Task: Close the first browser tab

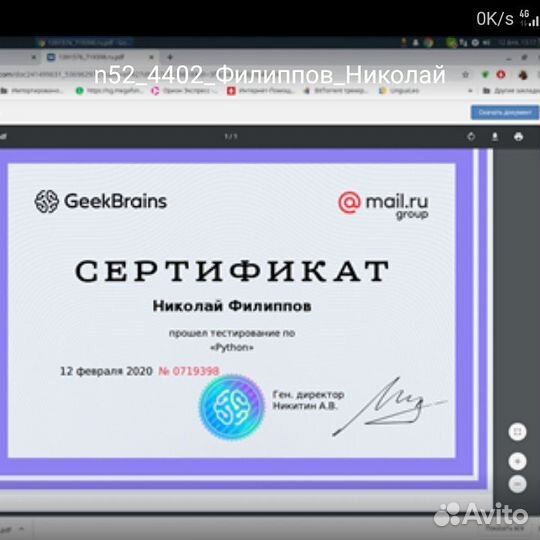Action: tap(34, 57)
